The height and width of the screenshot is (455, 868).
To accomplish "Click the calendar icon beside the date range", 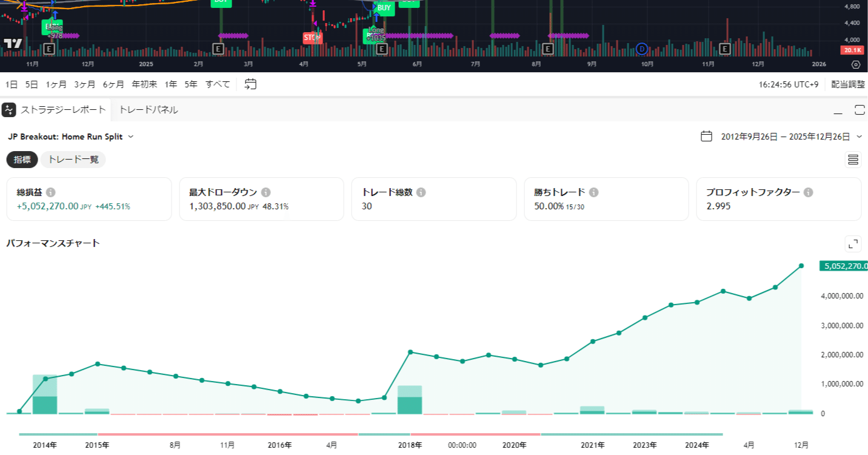I will tap(706, 136).
